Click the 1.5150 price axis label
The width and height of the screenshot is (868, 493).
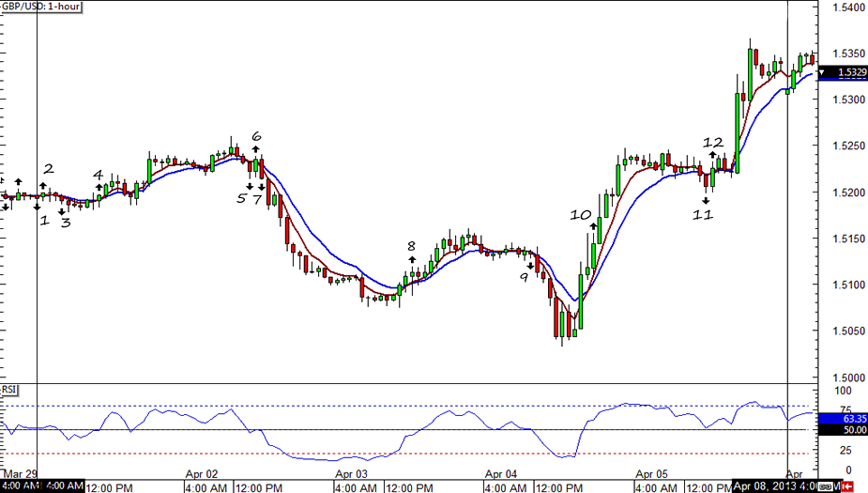point(848,239)
